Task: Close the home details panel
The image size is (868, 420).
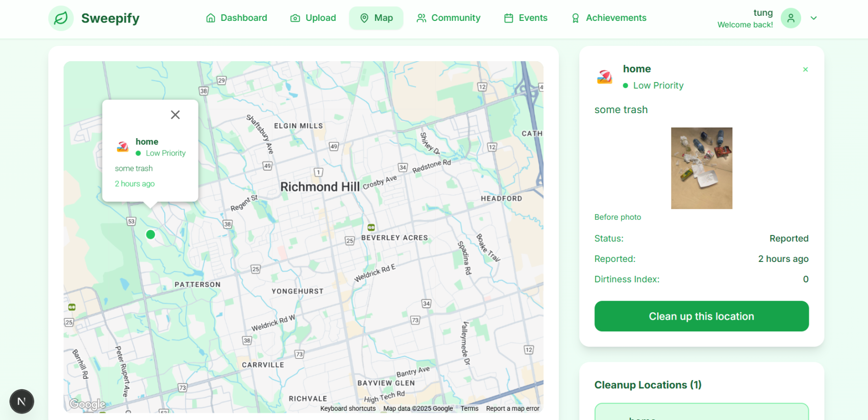Action: 805,69
